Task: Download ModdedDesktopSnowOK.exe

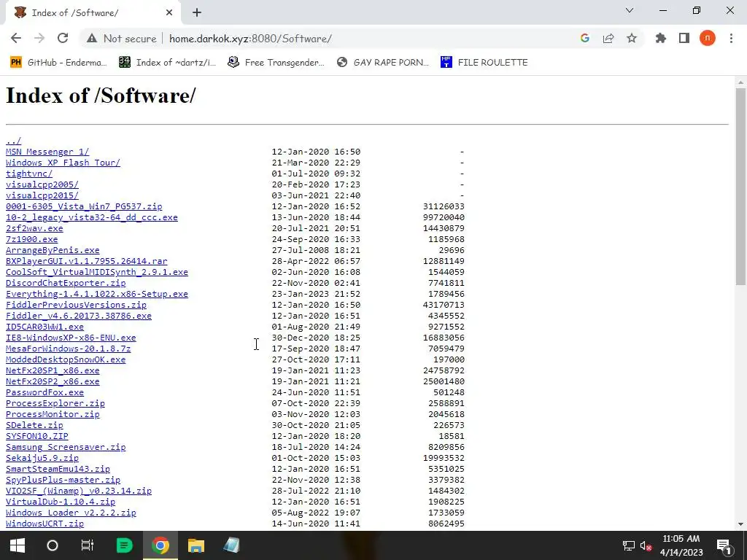Action: click(x=66, y=360)
